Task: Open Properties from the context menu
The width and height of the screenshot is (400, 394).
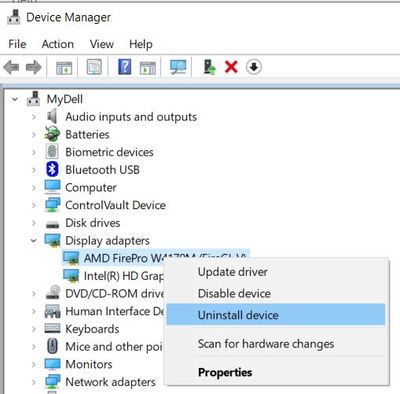Action: [276, 372]
